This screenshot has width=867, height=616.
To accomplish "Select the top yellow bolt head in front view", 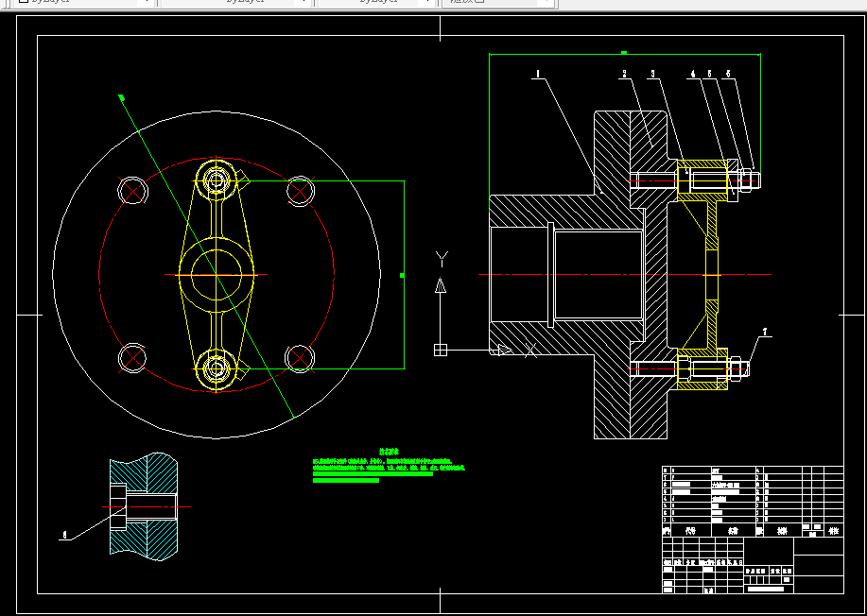I will 216,180.
